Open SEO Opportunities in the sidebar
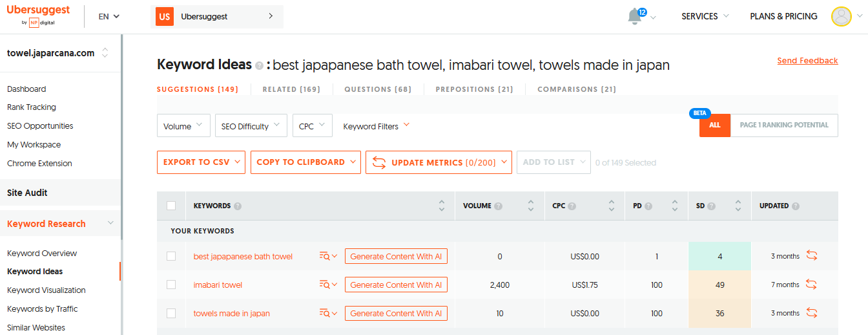 point(40,126)
